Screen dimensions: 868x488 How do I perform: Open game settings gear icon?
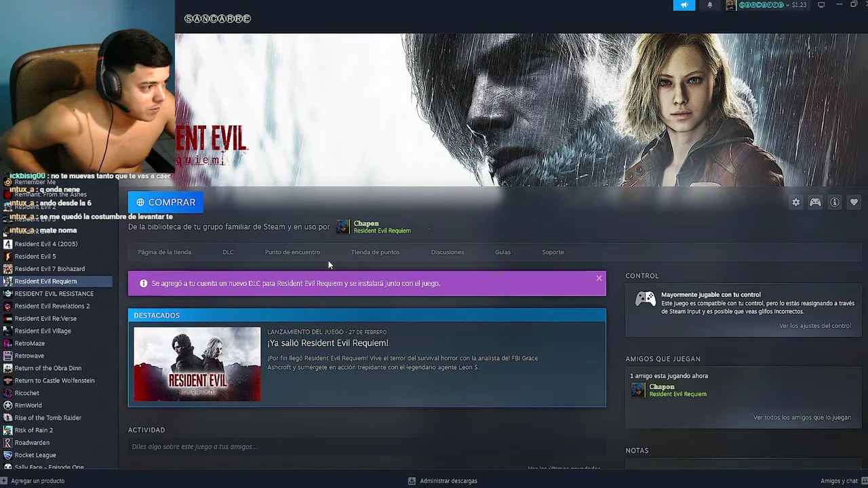coord(796,202)
